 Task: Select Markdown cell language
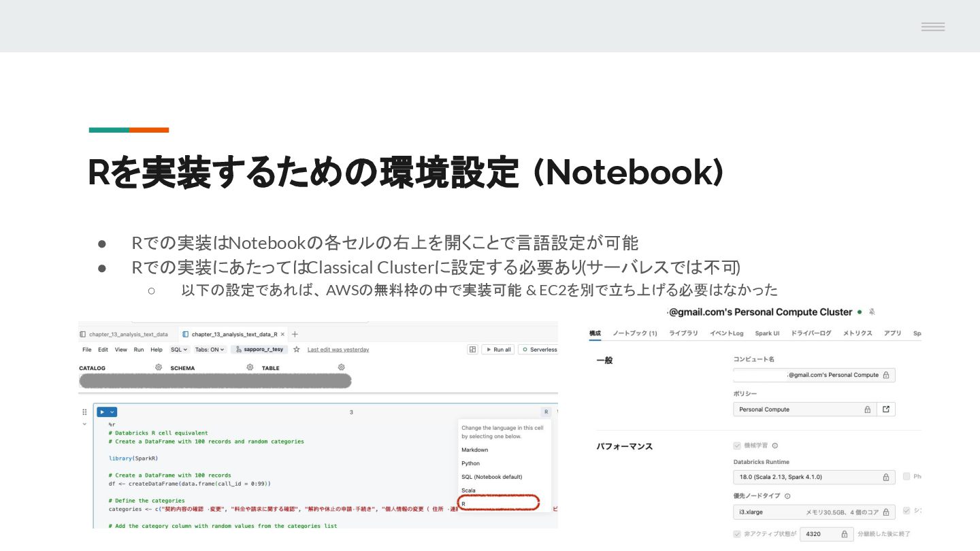[475, 450]
